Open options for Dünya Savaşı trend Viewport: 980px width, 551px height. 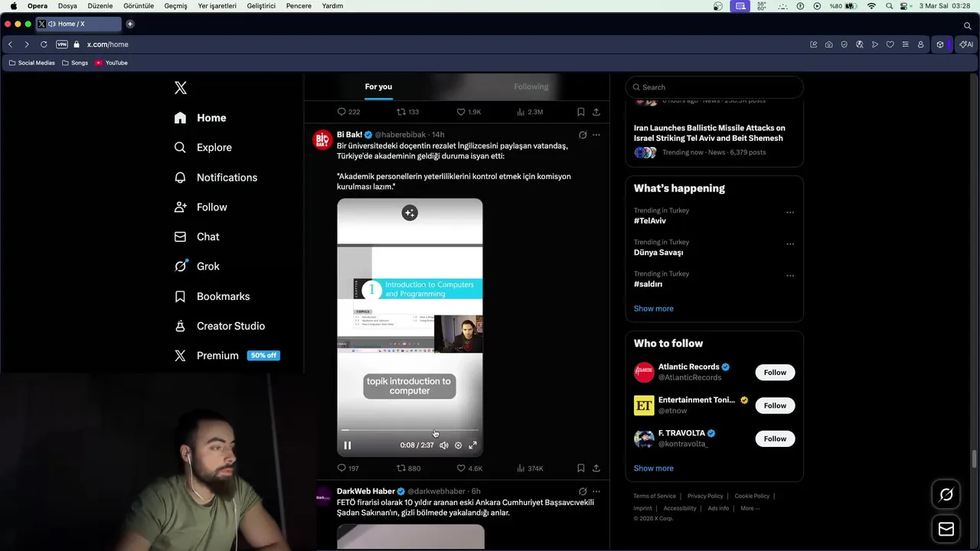(x=790, y=244)
